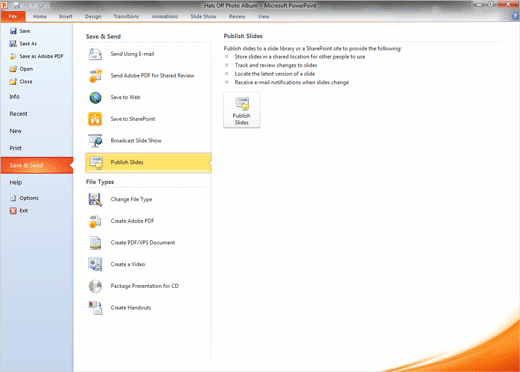
Task: Click the Package Presentation for CD disc icon
Action: pos(95,286)
